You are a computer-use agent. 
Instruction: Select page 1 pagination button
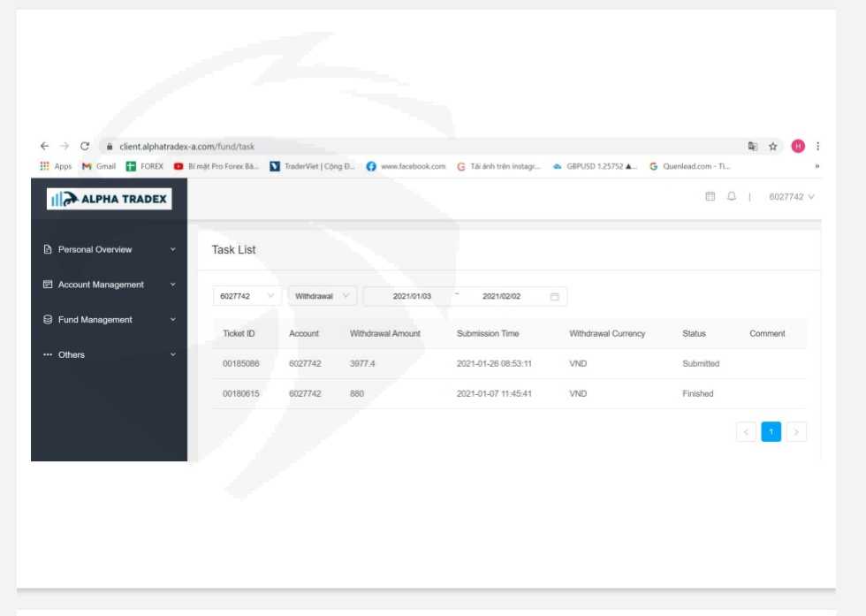[771, 431]
